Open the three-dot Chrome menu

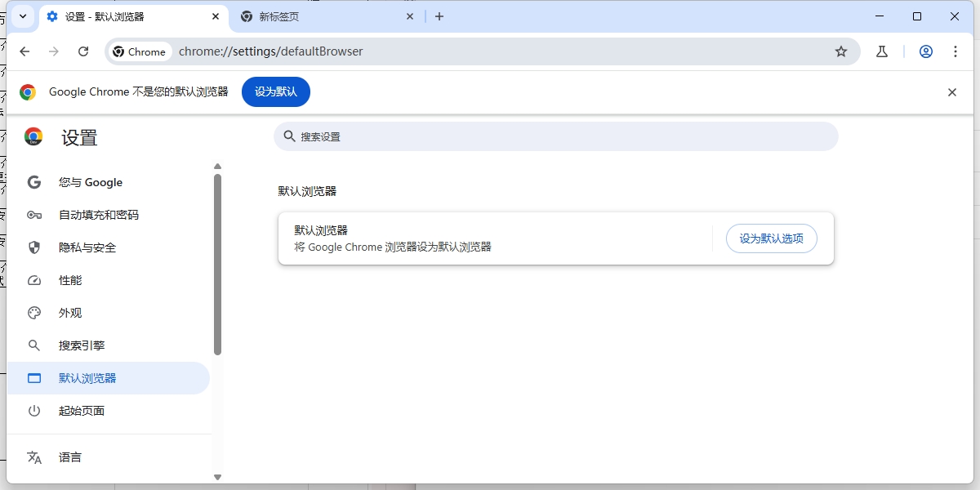[x=955, y=51]
